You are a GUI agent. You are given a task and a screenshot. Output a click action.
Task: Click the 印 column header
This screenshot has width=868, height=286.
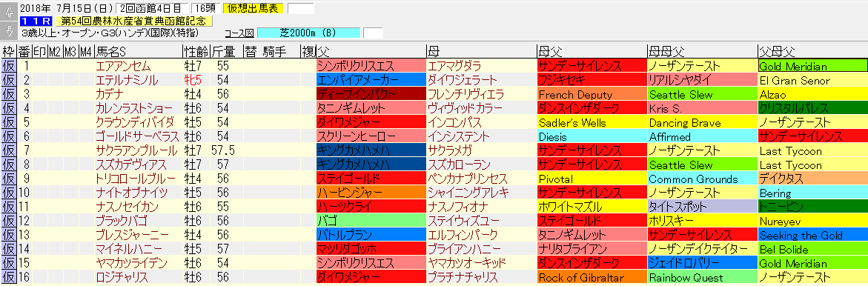(x=39, y=52)
